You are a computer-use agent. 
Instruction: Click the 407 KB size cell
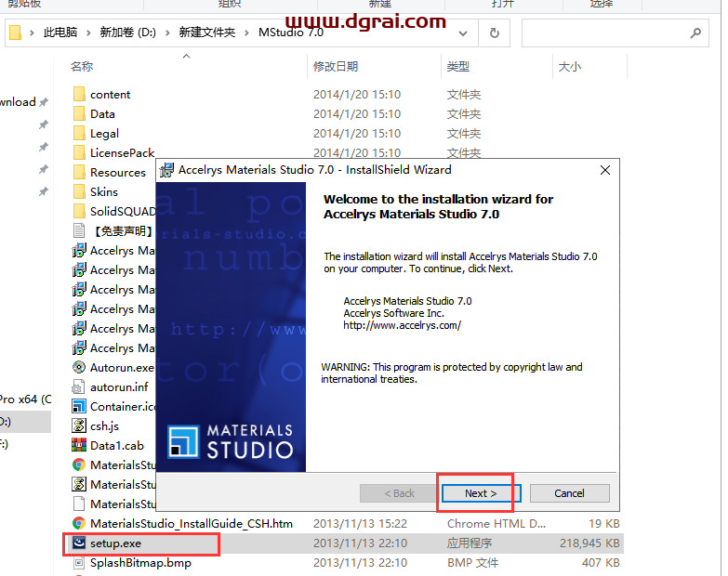tap(601, 563)
